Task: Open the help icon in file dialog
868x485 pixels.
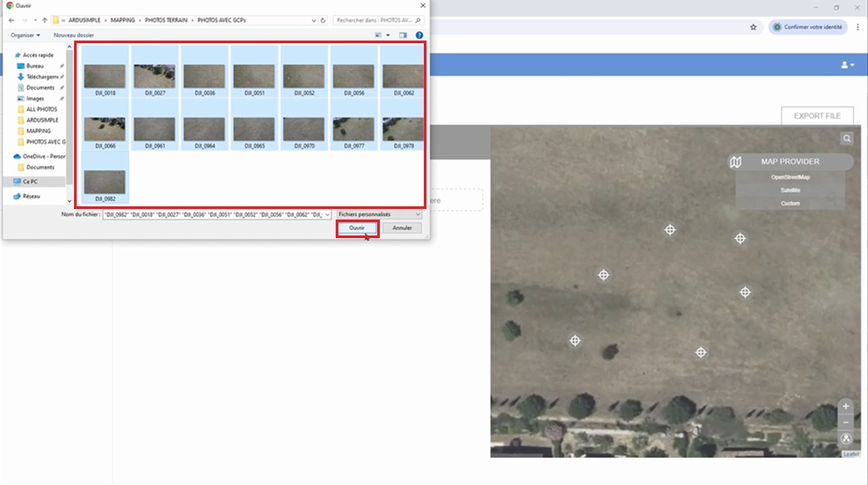Action: [x=419, y=35]
